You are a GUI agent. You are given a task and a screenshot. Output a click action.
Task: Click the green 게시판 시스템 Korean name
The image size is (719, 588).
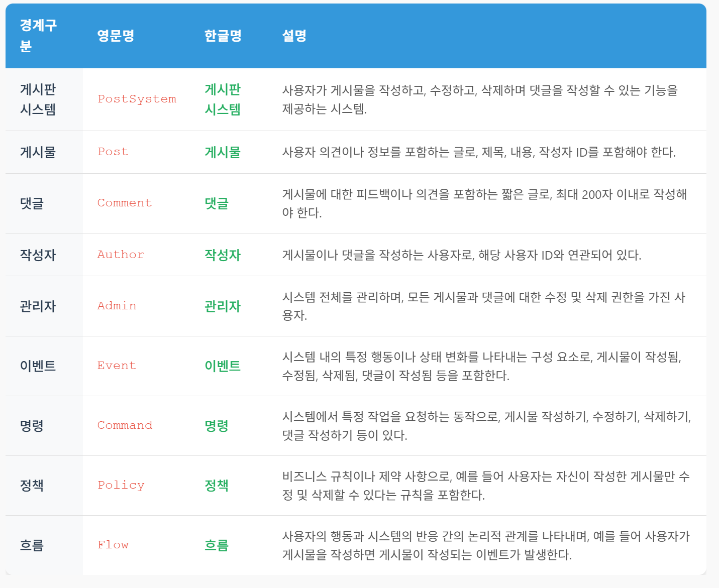223,99
